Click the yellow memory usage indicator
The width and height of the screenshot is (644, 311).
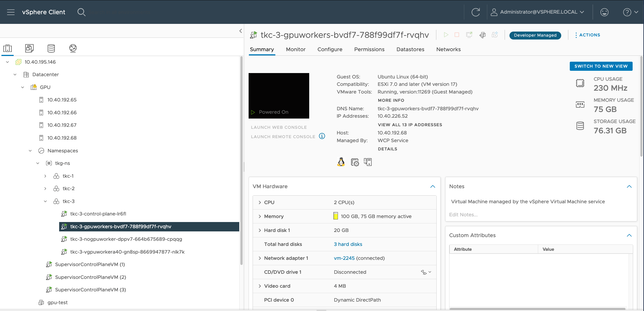pos(336,216)
